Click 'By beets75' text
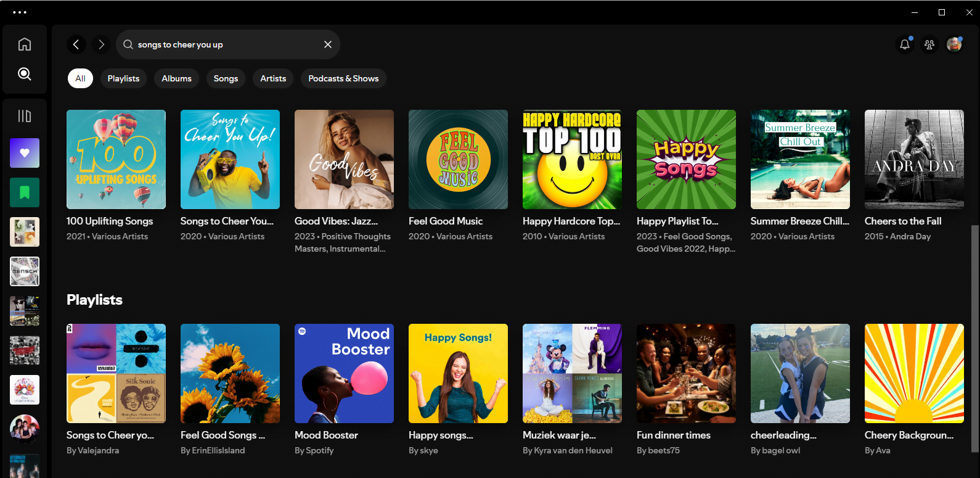Viewport: 980px width, 478px height. pos(658,450)
